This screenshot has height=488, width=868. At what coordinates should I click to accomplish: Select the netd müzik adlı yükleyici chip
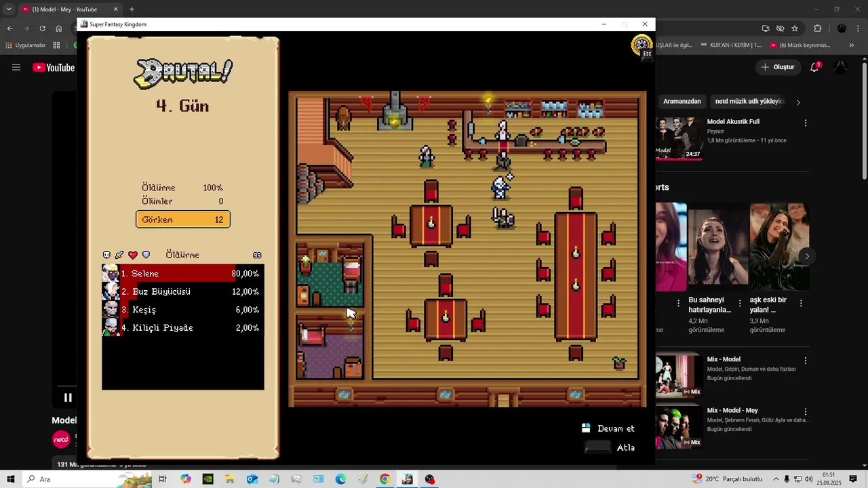click(749, 101)
